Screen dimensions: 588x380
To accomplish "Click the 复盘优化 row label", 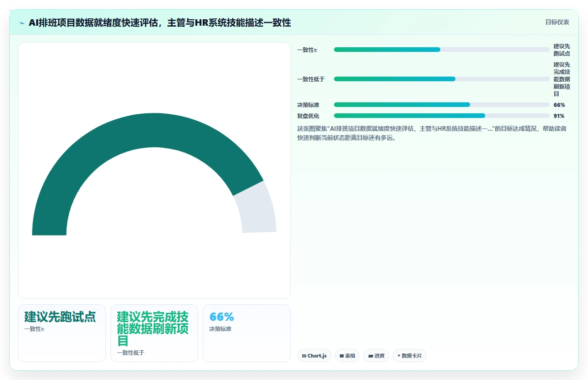I will click(308, 116).
